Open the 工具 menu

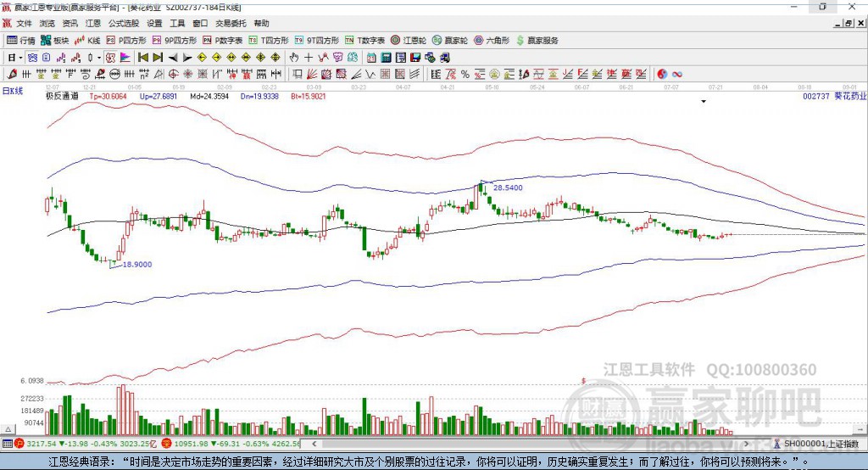point(177,23)
